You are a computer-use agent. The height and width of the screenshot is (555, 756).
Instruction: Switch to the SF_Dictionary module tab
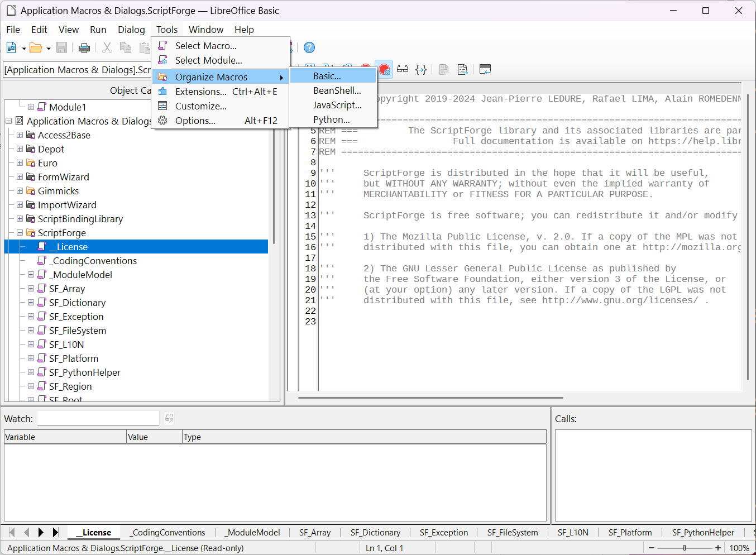(x=375, y=532)
